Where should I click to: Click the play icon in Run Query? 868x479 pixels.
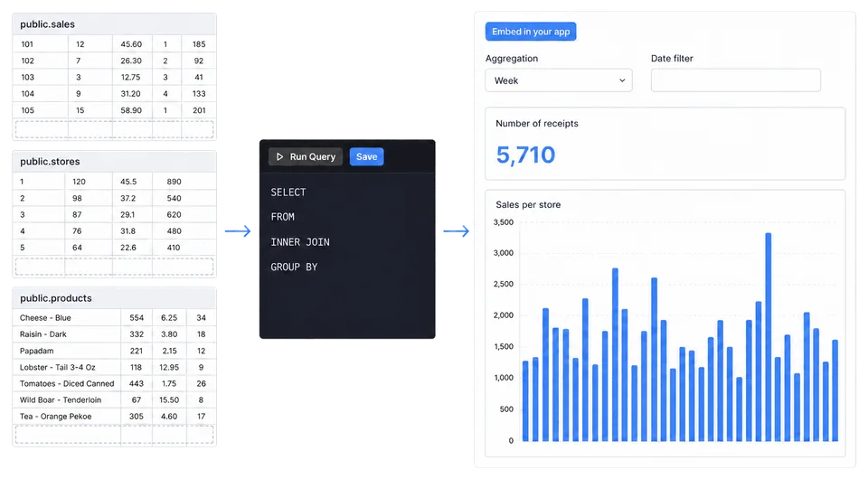(279, 156)
